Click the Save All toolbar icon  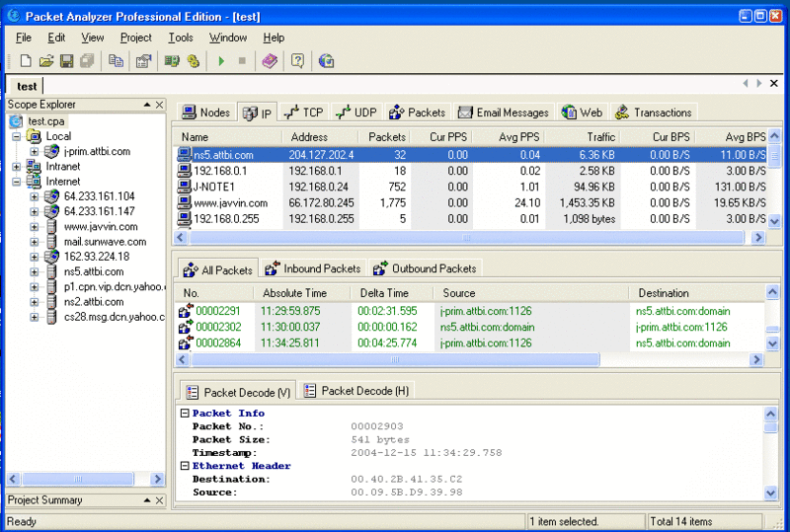[87, 61]
